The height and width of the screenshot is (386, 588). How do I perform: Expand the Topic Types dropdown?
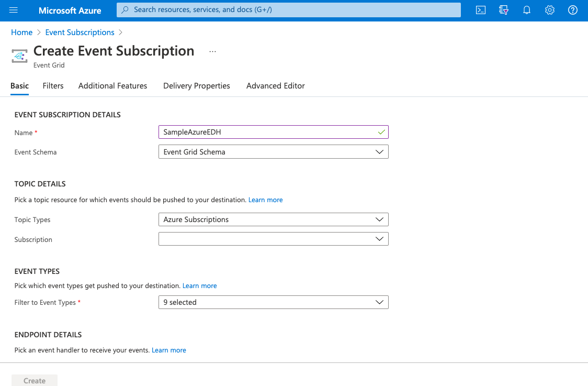(x=274, y=219)
